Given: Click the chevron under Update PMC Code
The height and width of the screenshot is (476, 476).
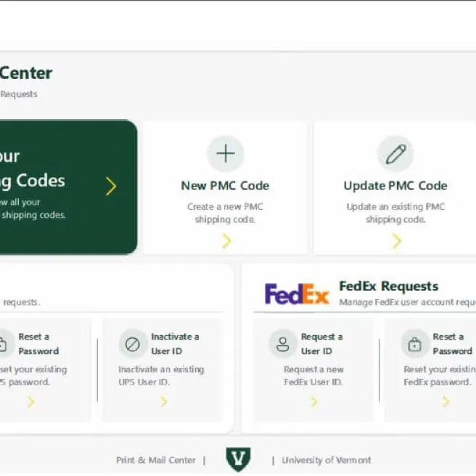Looking at the screenshot, I should tap(396, 241).
